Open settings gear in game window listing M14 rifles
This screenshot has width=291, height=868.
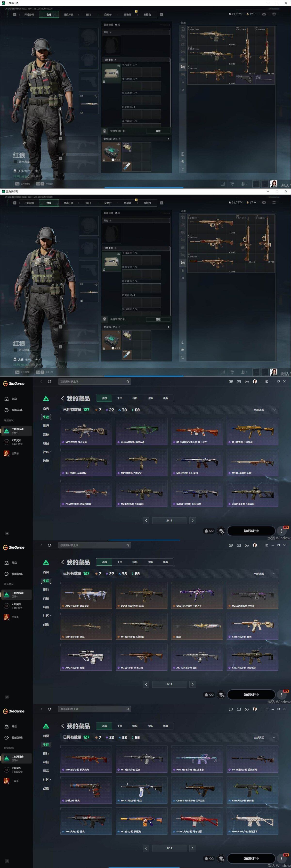coord(274,14)
